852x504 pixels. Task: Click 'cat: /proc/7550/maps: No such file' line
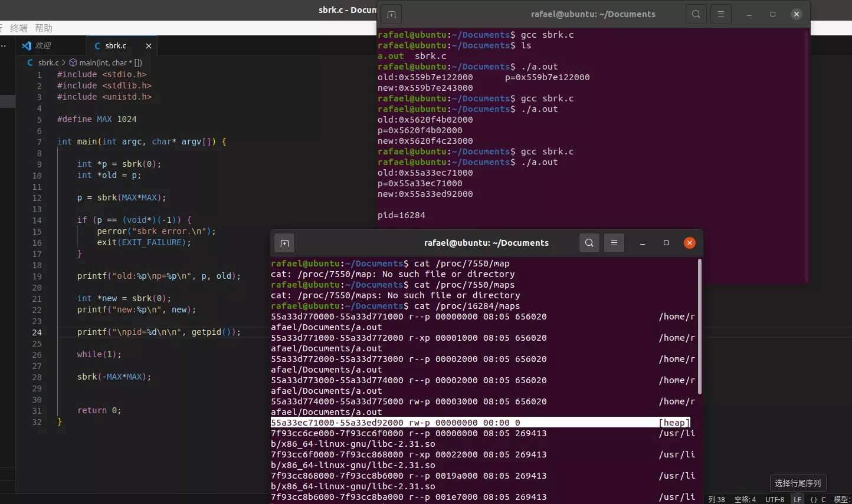[395, 295]
